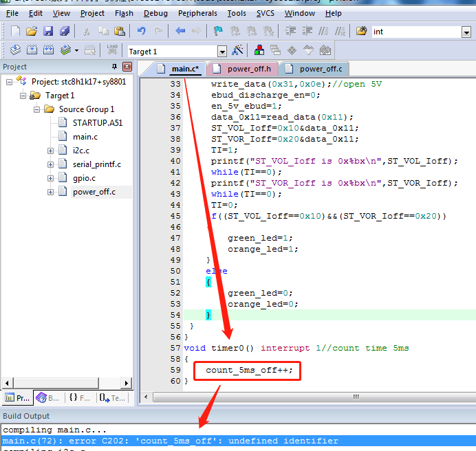Open a file with the folder icon
Screen dimensions: 476x451
pos(32,31)
